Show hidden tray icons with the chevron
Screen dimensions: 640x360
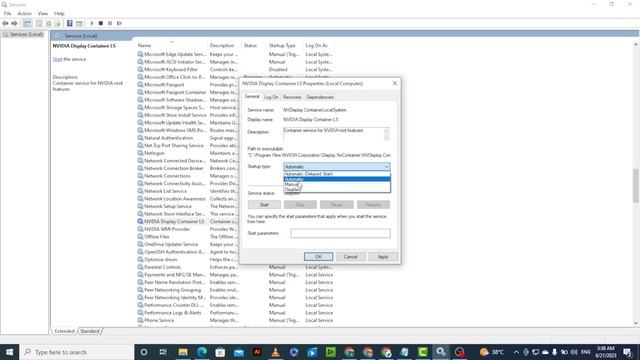(516, 352)
